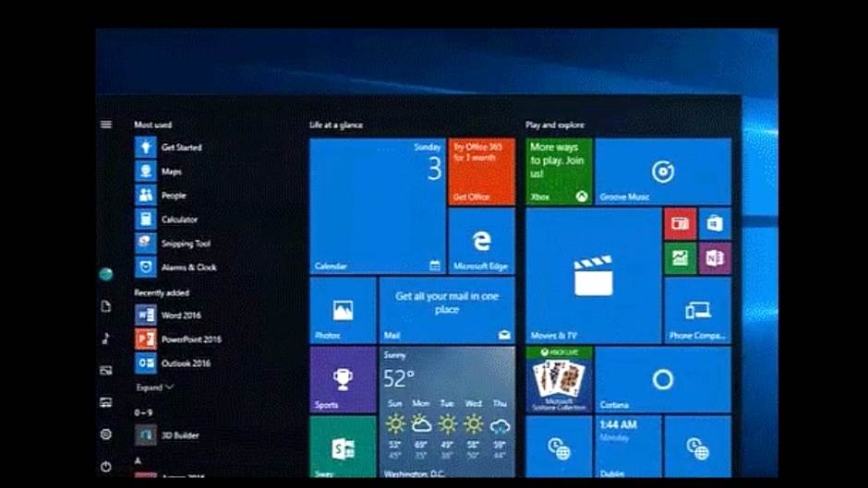The width and height of the screenshot is (868, 488).
Task: Open the Cortana tile
Action: pos(662,379)
